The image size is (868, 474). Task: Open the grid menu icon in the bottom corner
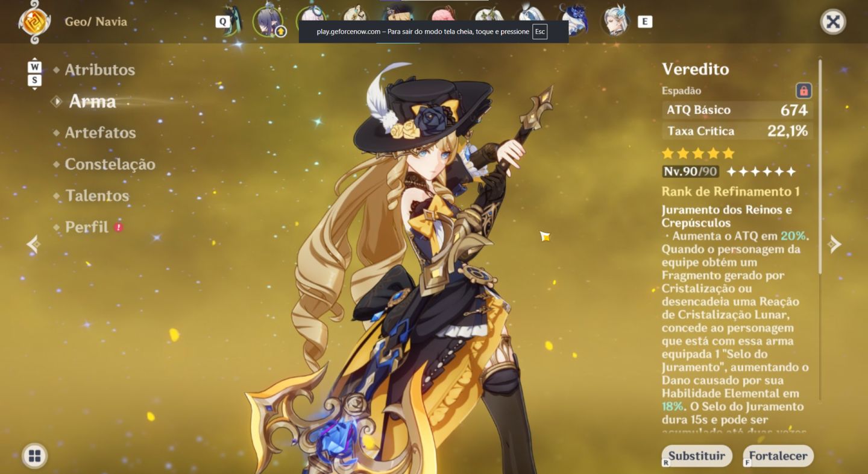(x=34, y=456)
